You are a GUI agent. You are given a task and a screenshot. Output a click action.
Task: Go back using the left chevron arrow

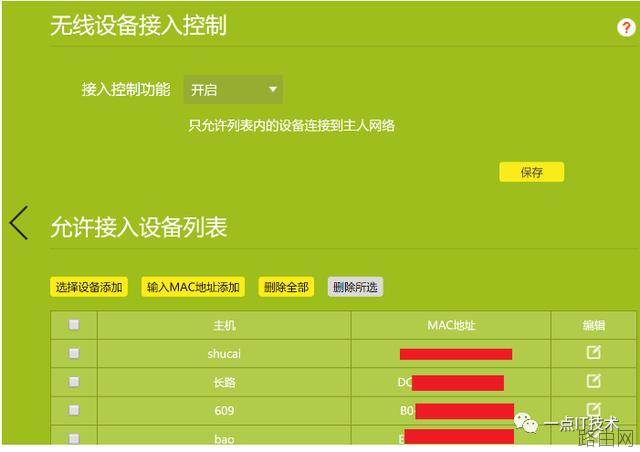[19, 223]
